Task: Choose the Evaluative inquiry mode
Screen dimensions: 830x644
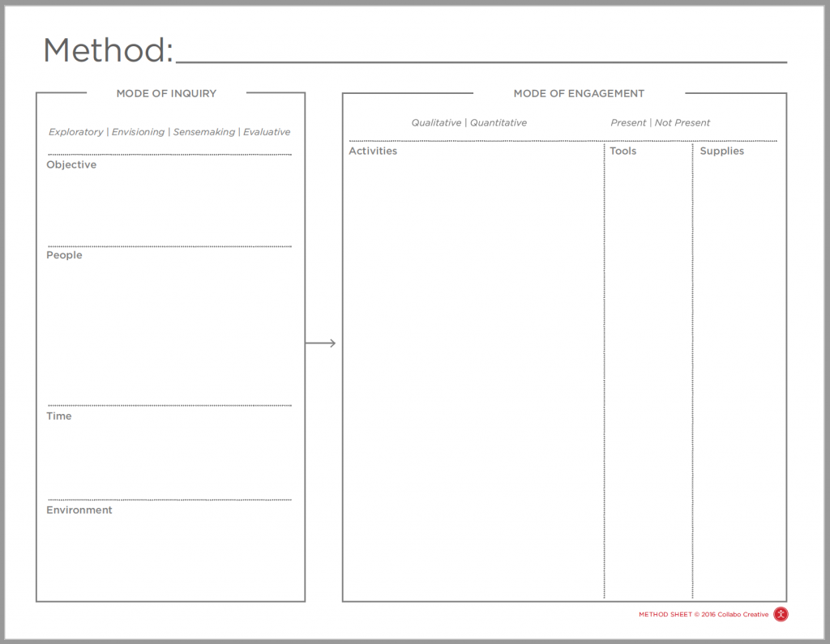Action: (267, 132)
